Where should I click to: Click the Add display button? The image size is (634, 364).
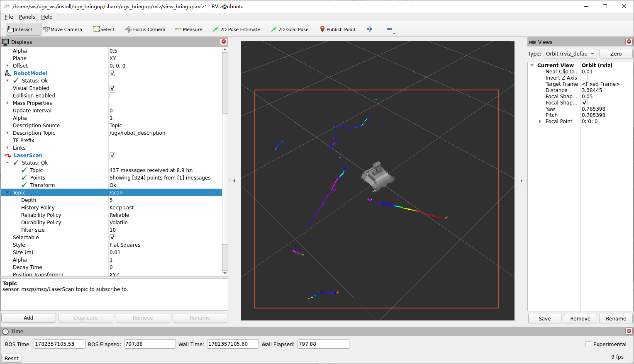pyautogui.click(x=29, y=318)
